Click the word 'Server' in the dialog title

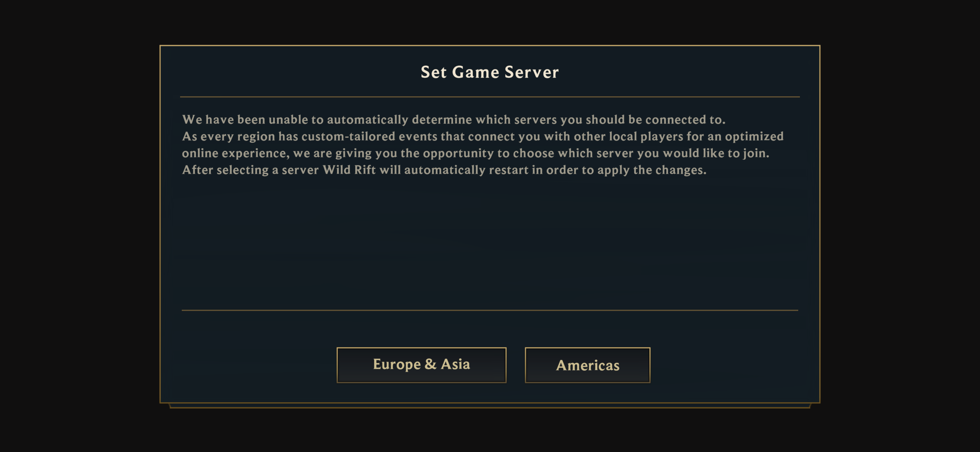point(532,72)
